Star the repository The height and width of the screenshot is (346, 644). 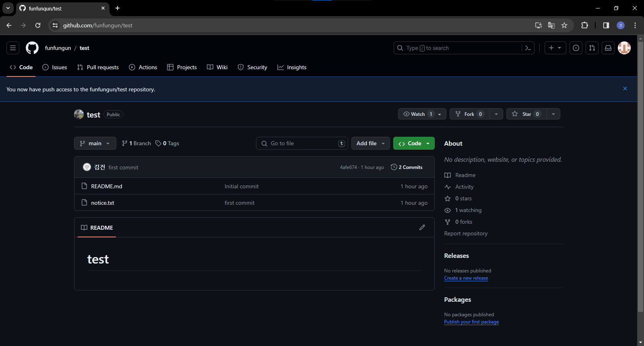pos(526,114)
